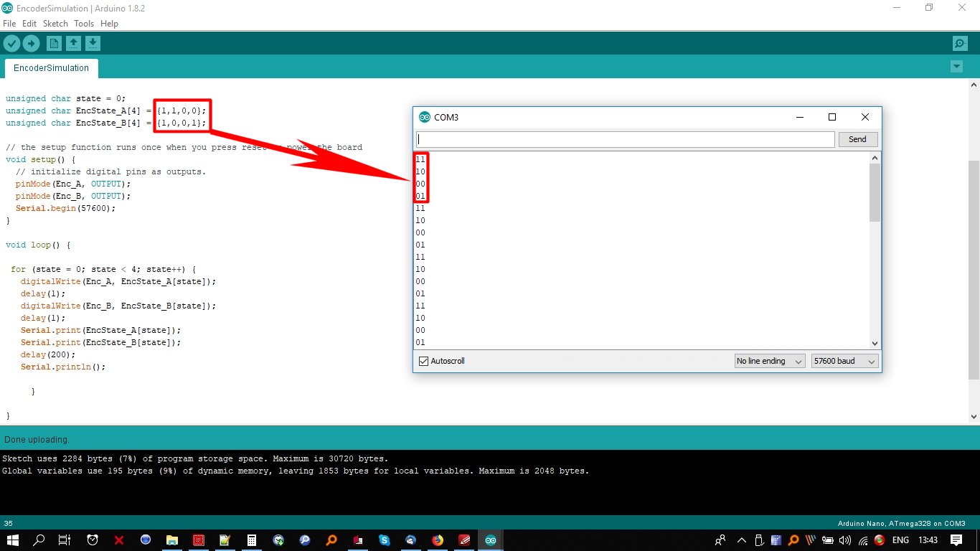This screenshot has height=551, width=980.
Task: Click the 'unsigned char state = 0;' line
Action: [65, 98]
